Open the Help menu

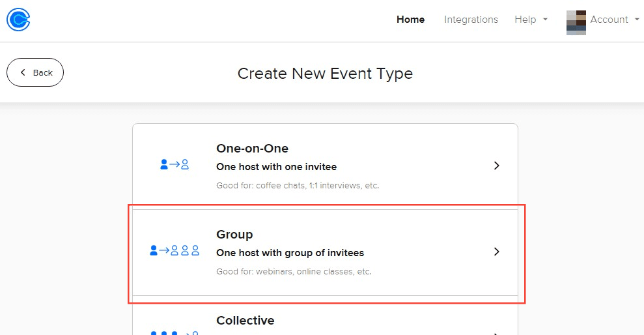click(525, 20)
